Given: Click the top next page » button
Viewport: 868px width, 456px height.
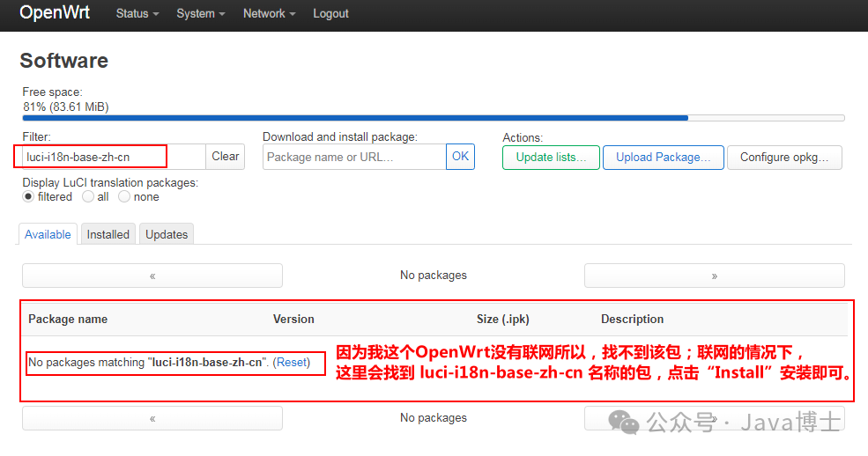Looking at the screenshot, I should (714, 276).
